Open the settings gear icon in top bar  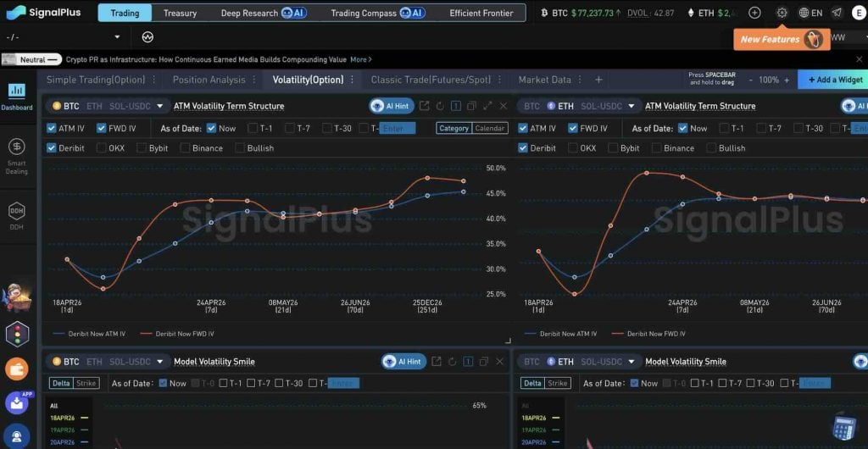pyautogui.click(x=782, y=13)
